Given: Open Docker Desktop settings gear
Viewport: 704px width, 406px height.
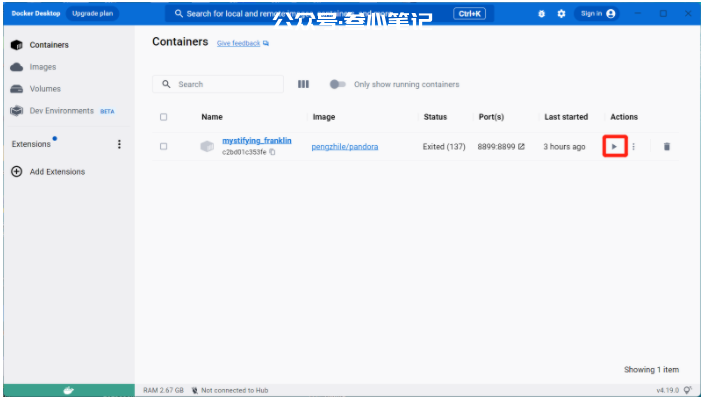Looking at the screenshot, I should click(x=561, y=13).
